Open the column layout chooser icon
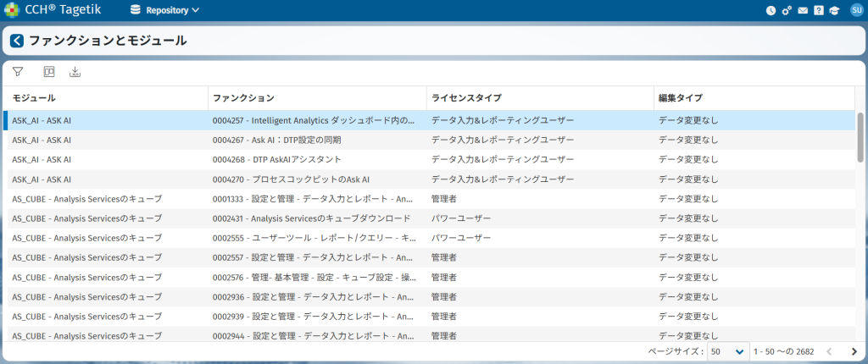Image resolution: width=868 pixels, height=364 pixels. click(x=49, y=72)
